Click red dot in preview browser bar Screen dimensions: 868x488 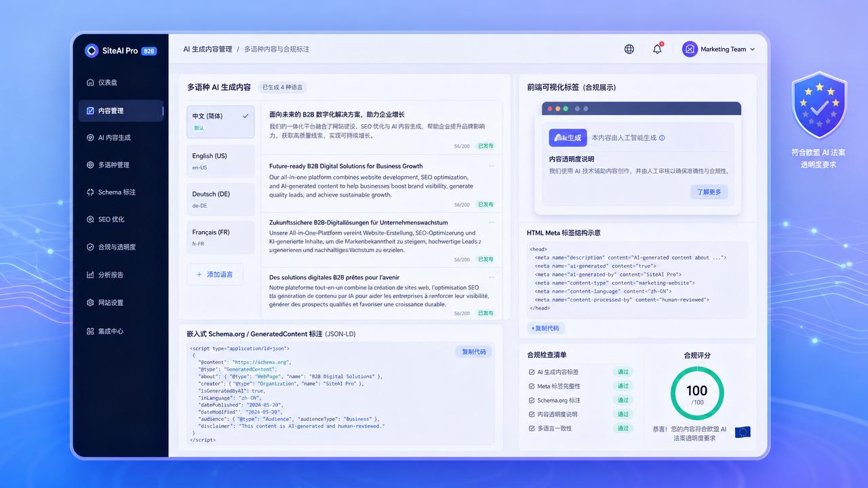tap(549, 108)
